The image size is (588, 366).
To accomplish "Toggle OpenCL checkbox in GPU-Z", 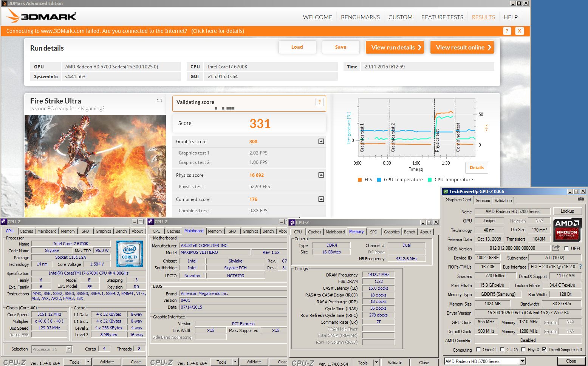I will 478,349.
